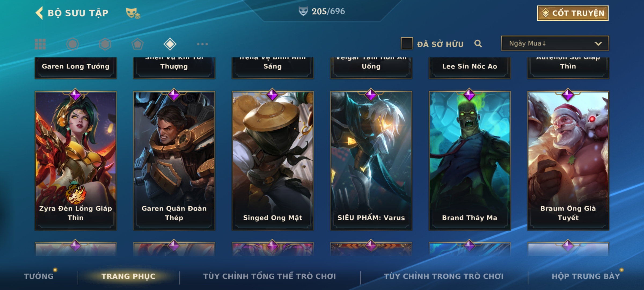644x290 pixels.
Task: Choose the pentagon rarity filter icon
Action: [x=137, y=44]
